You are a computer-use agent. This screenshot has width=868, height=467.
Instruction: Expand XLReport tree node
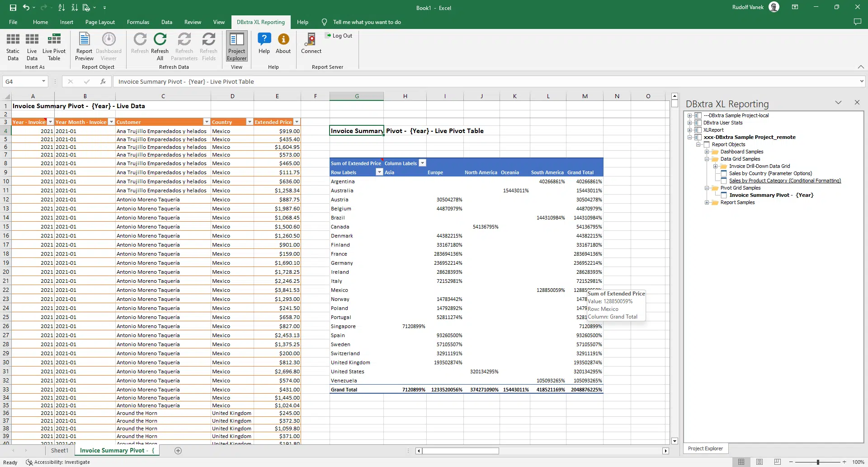click(690, 130)
